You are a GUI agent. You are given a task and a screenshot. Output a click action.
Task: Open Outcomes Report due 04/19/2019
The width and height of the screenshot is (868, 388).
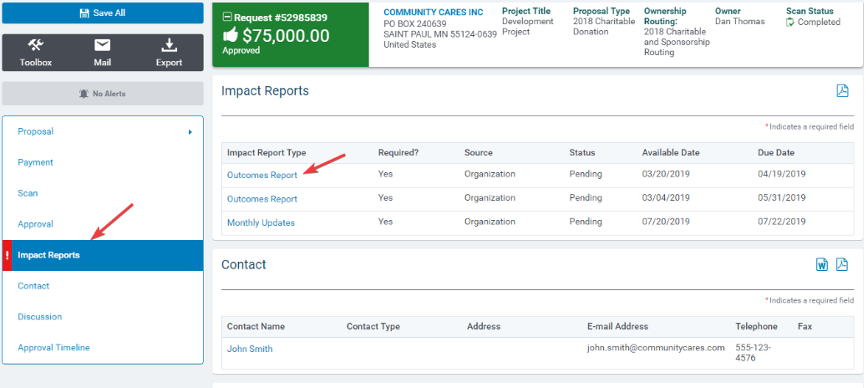tap(261, 175)
